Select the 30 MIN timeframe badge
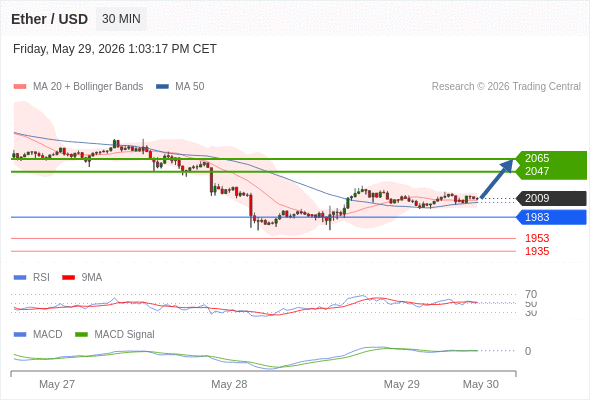The image size is (590, 400). point(121,19)
